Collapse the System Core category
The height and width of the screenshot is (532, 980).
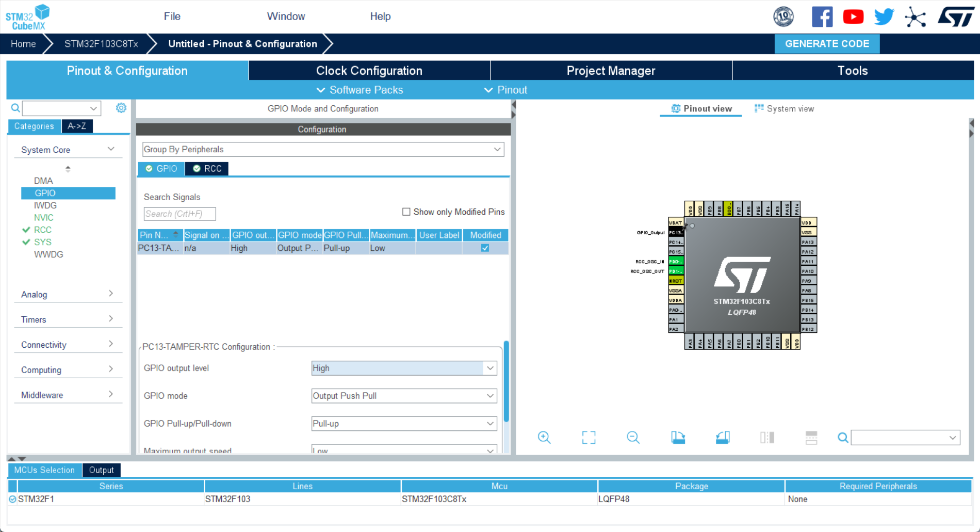tap(68, 150)
